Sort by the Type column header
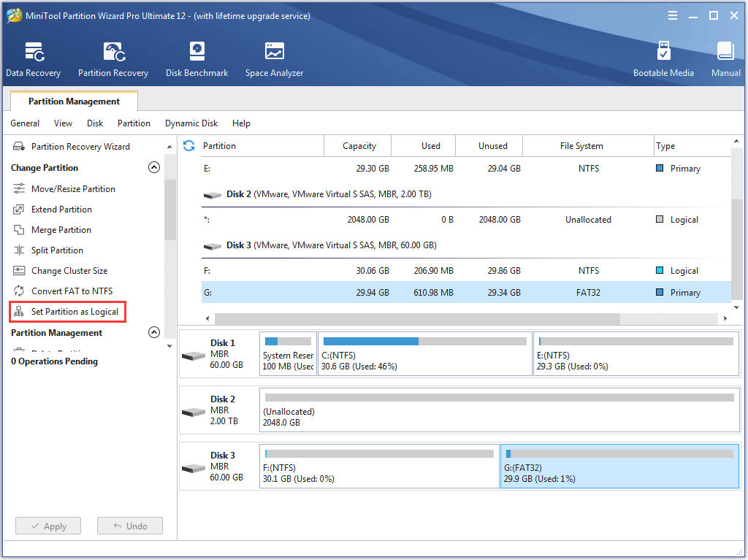 pyautogui.click(x=692, y=146)
